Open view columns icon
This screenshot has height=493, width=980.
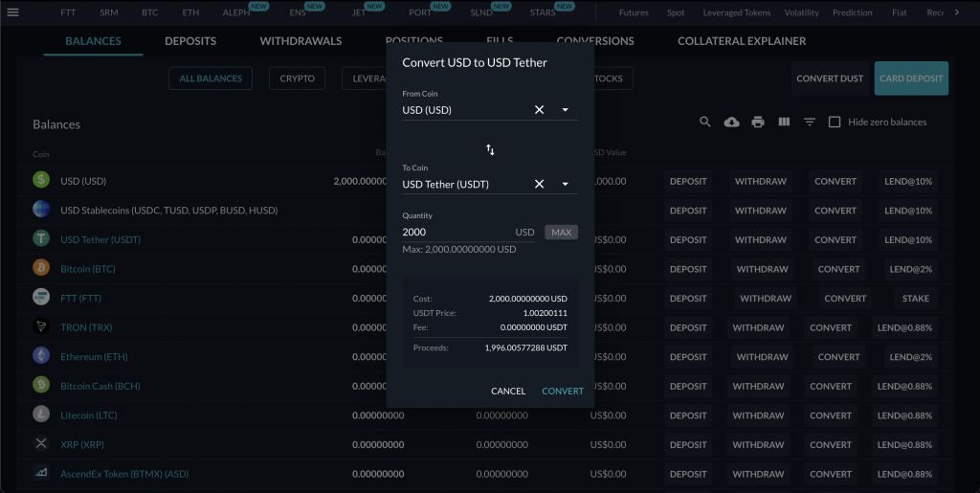click(784, 122)
